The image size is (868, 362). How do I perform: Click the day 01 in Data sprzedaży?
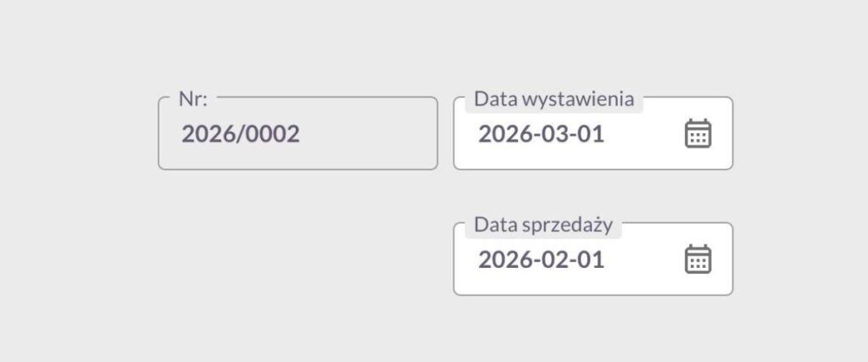(591, 259)
